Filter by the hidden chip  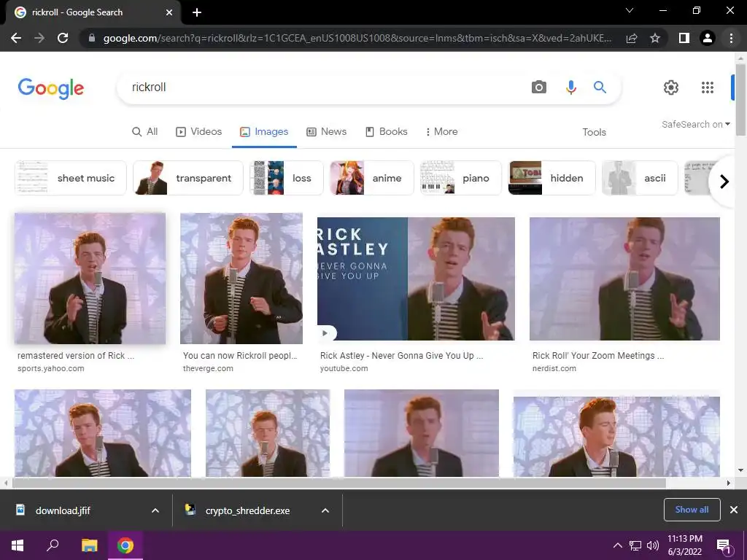tap(551, 178)
